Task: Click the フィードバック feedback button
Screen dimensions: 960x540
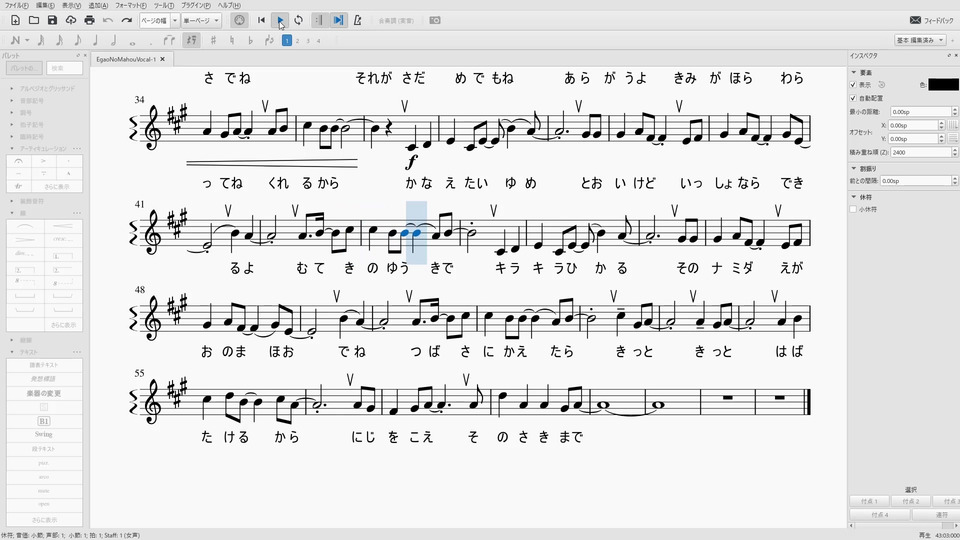Action: (x=931, y=20)
